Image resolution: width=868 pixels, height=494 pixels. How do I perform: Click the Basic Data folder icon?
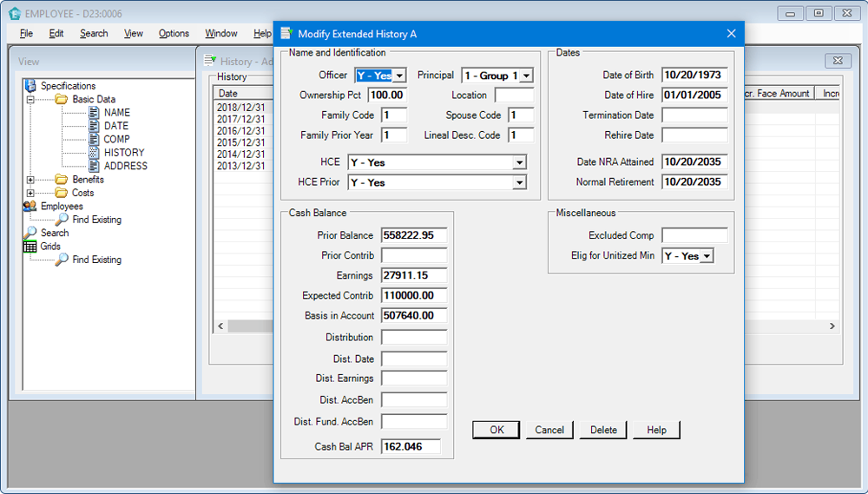click(x=62, y=99)
